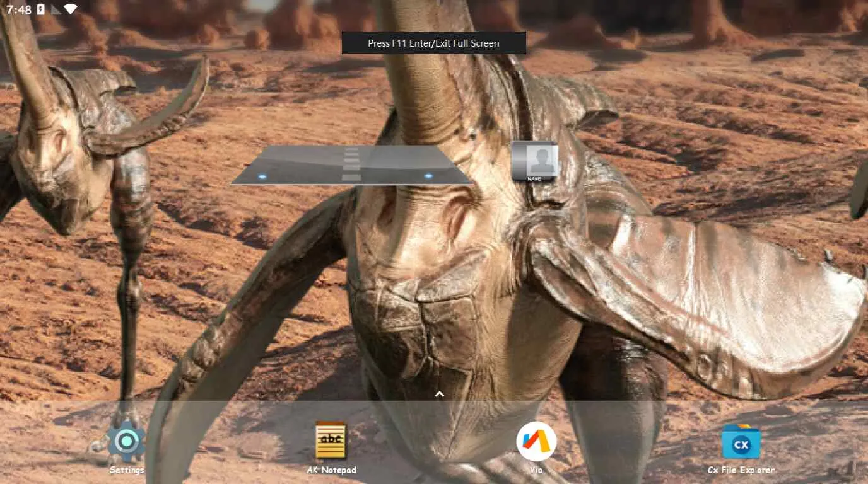Image resolution: width=868 pixels, height=484 pixels.
Task: Click the 7:48 clock in the status bar
Action: 19,9
